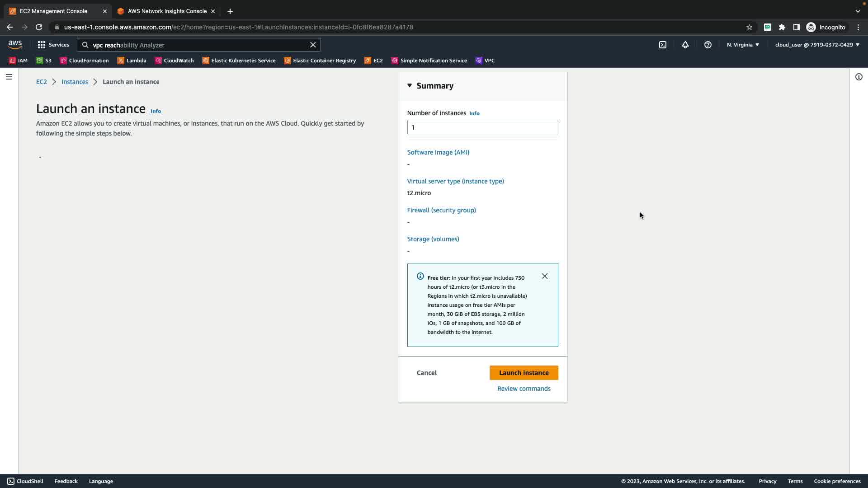
Task: Click the Number of instances input field
Action: point(482,127)
